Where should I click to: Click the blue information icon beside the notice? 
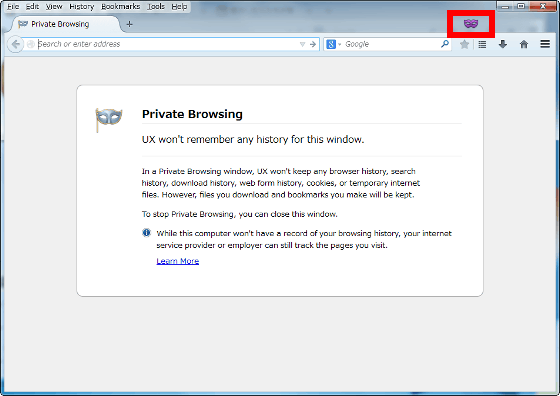[146, 233]
